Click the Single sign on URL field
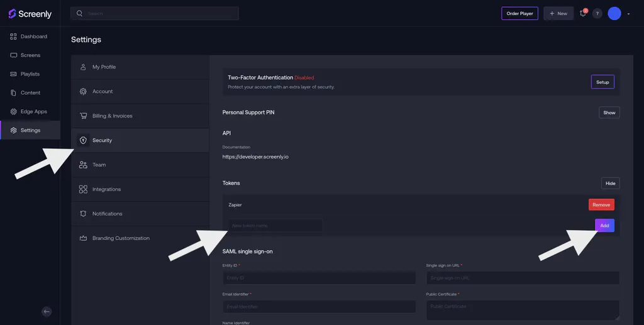Viewport: 644px width, 325px height. click(x=523, y=278)
